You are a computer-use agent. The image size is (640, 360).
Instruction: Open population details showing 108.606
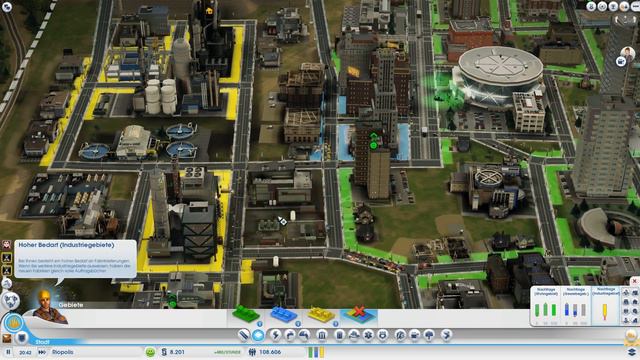[x=265, y=352]
